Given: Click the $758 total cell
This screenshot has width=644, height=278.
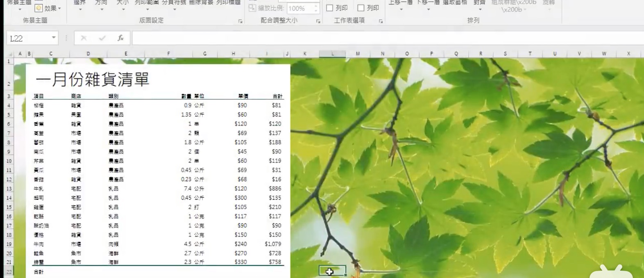Looking at the screenshot, I should click(275, 262).
